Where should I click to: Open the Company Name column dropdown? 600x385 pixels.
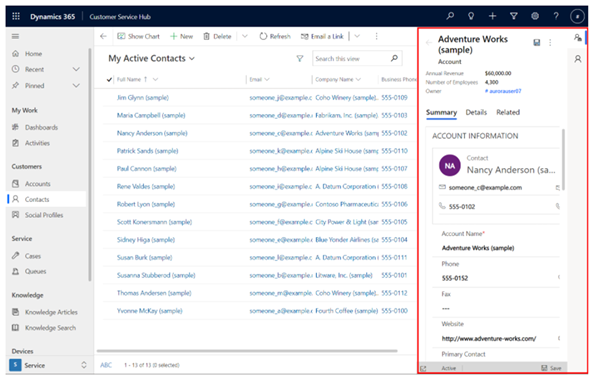tap(359, 79)
